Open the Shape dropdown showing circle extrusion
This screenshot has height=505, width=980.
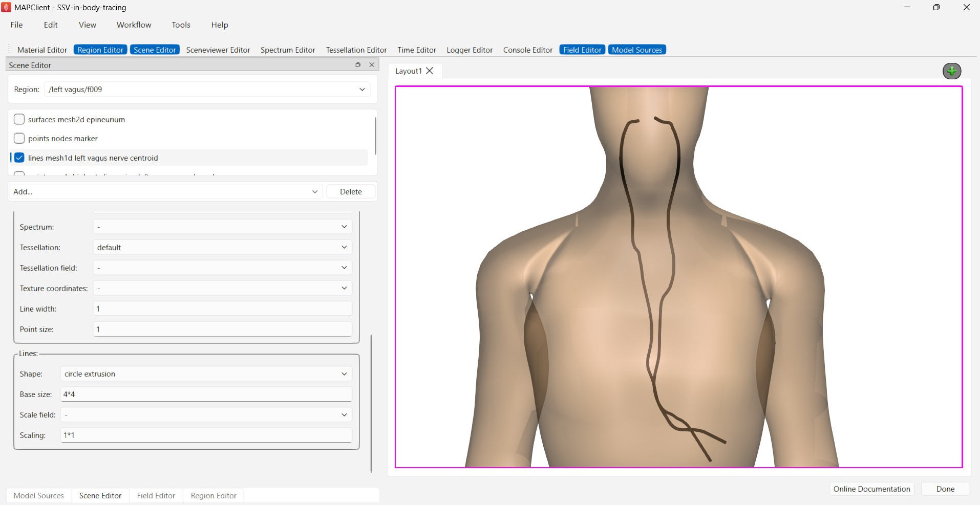206,374
